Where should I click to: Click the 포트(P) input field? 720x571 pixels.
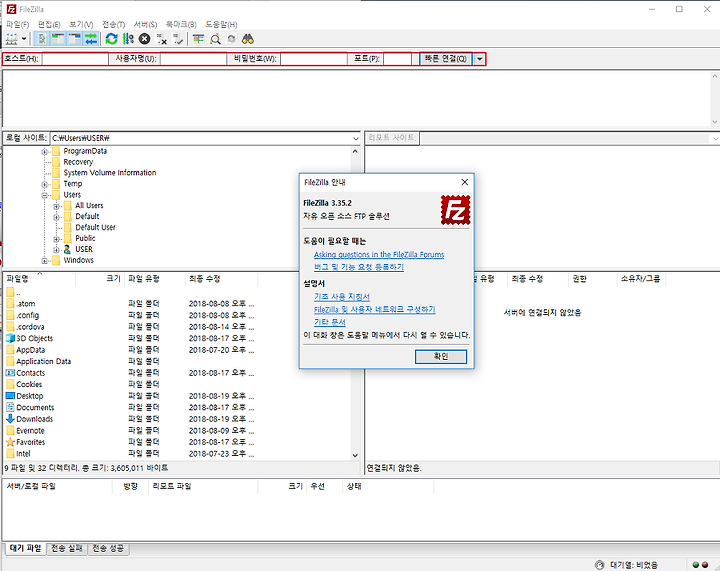397,59
